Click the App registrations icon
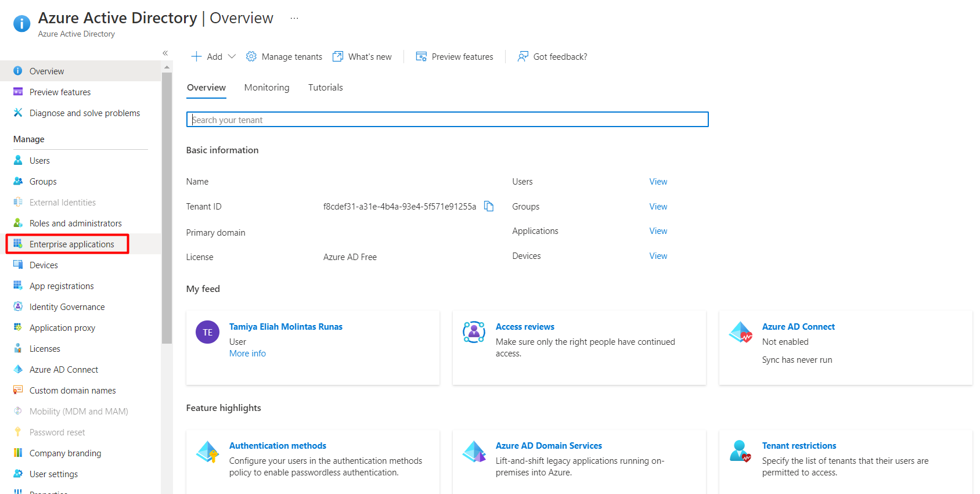The width and height of the screenshot is (980, 494). click(x=18, y=286)
